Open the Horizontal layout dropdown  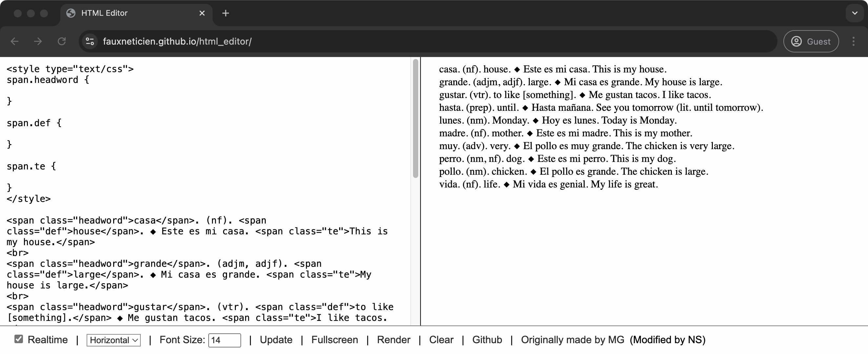(114, 340)
